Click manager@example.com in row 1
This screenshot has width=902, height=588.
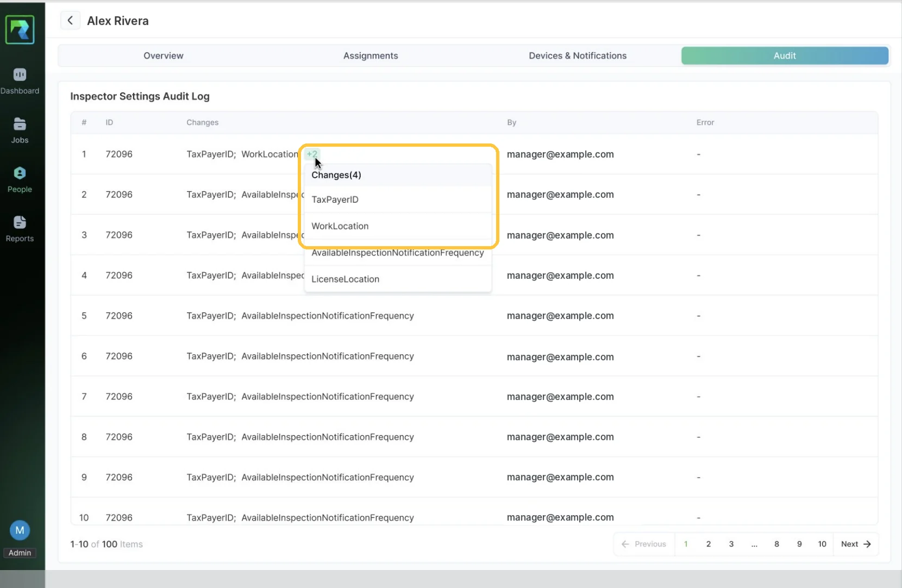[x=560, y=154]
